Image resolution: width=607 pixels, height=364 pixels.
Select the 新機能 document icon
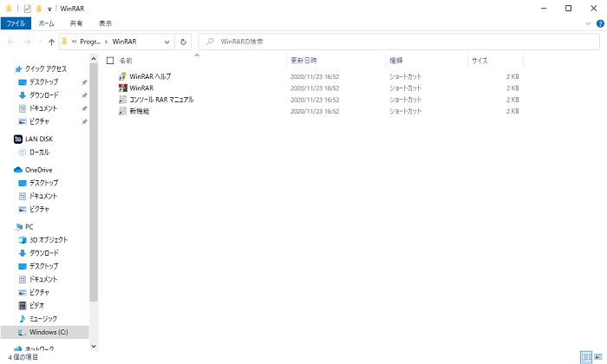click(x=123, y=111)
